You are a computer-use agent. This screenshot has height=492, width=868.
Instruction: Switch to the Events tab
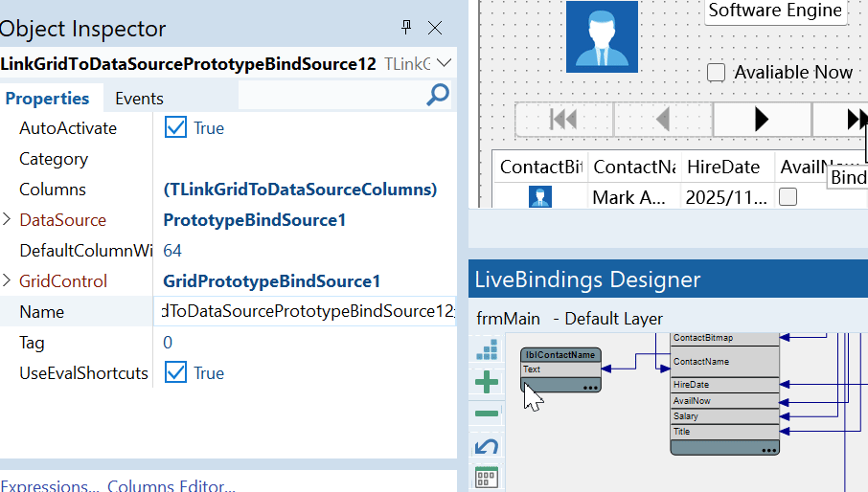pyautogui.click(x=139, y=98)
